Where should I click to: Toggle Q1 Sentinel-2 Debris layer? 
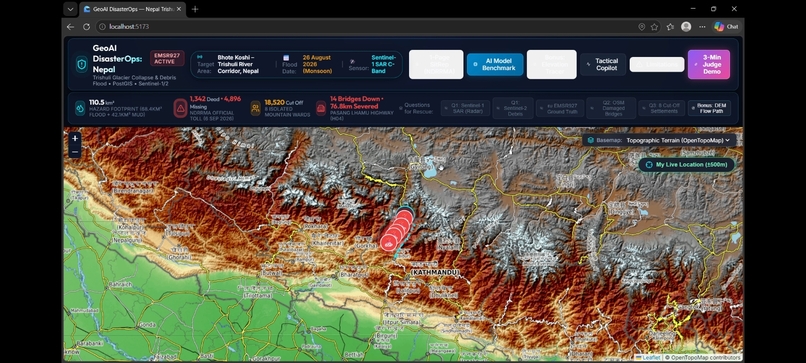coord(512,108)
